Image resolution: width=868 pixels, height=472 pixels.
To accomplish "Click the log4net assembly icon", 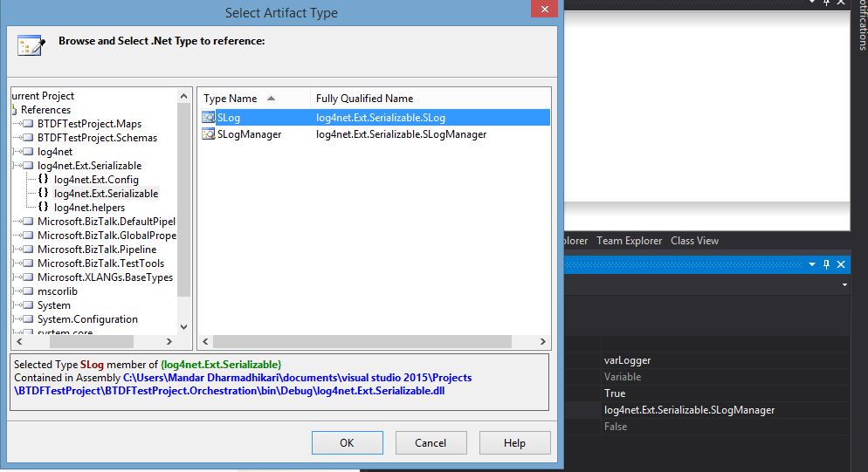I will (28, 152).
